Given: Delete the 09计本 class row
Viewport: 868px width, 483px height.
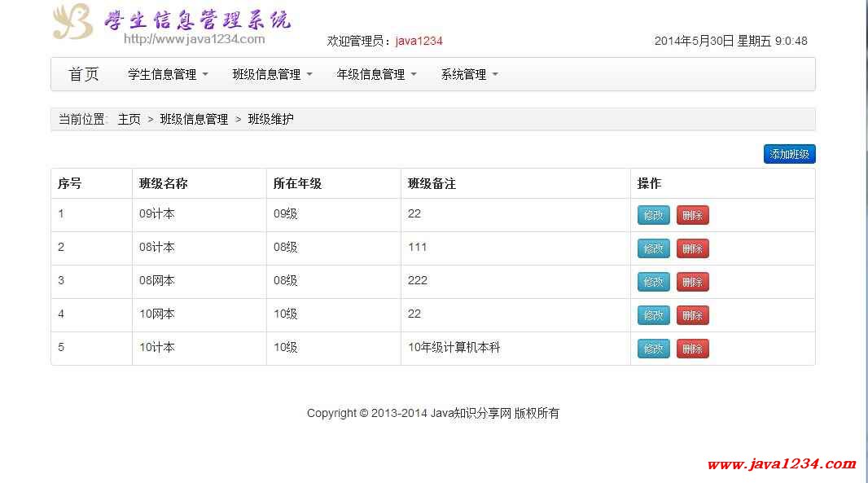Looking at the screenshot, I should click(x=692, y=215).
